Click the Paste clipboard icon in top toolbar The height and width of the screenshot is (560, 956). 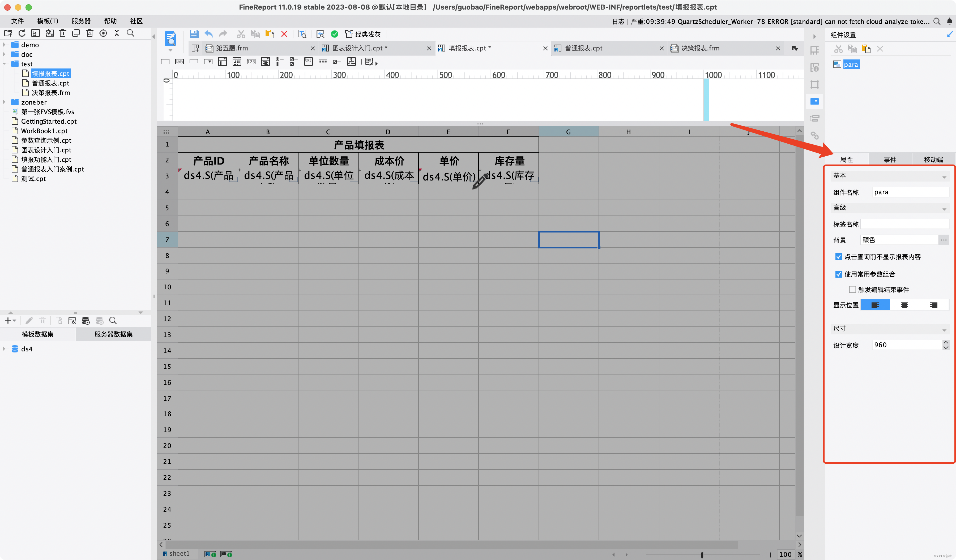coord(269,34)
